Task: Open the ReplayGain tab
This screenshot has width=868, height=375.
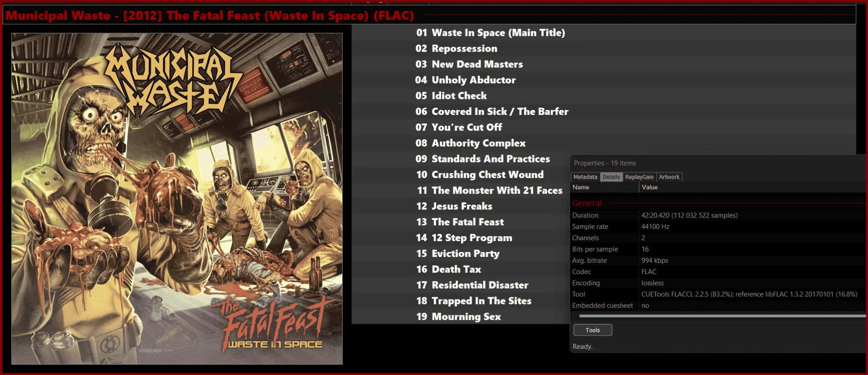Action: point(639,177)
